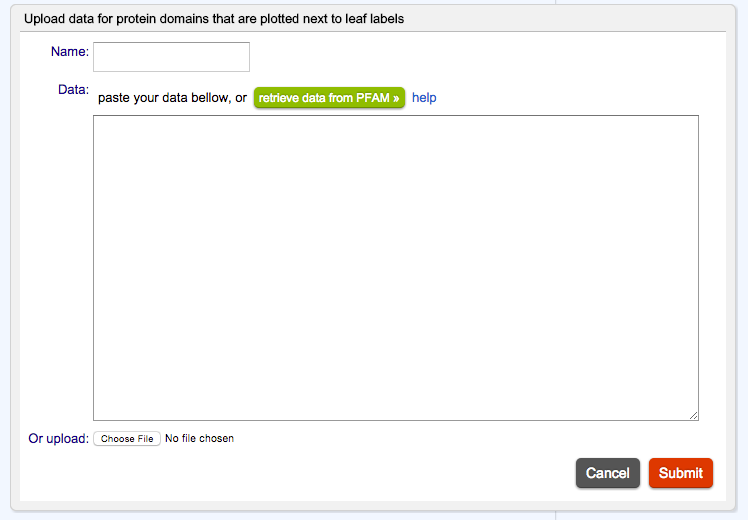
Task: Open the help link
Action: [424, 98]
